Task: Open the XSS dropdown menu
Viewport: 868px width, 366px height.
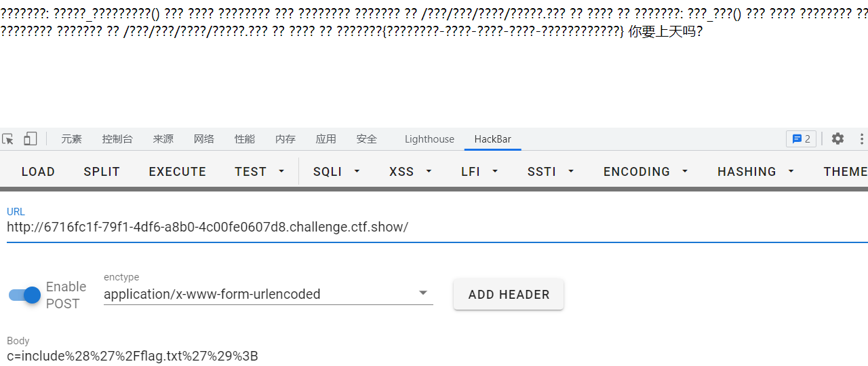Action: [410, 172]
